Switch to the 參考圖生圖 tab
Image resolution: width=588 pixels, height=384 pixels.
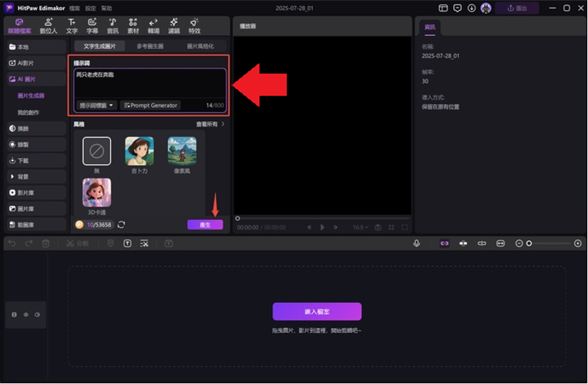(x=150, y=46)
